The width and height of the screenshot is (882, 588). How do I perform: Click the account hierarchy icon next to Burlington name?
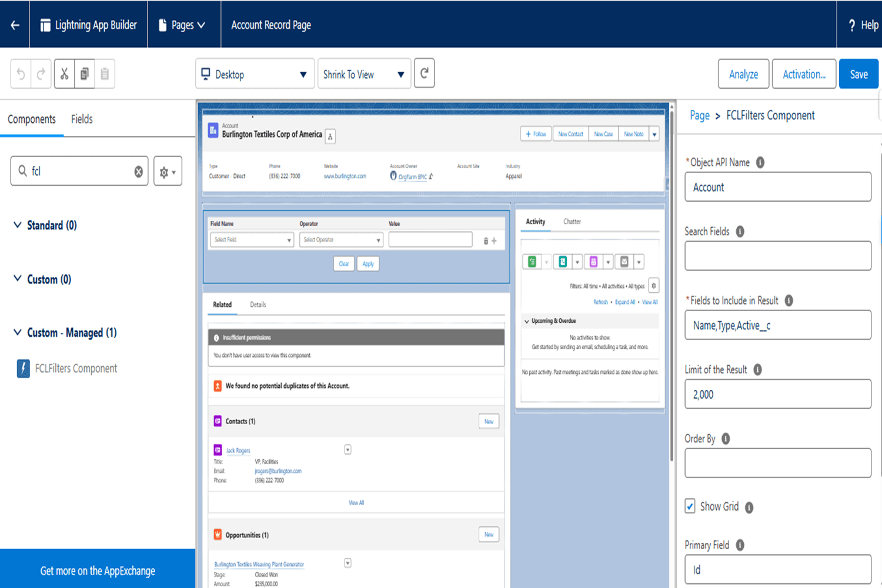coord(330,136)
